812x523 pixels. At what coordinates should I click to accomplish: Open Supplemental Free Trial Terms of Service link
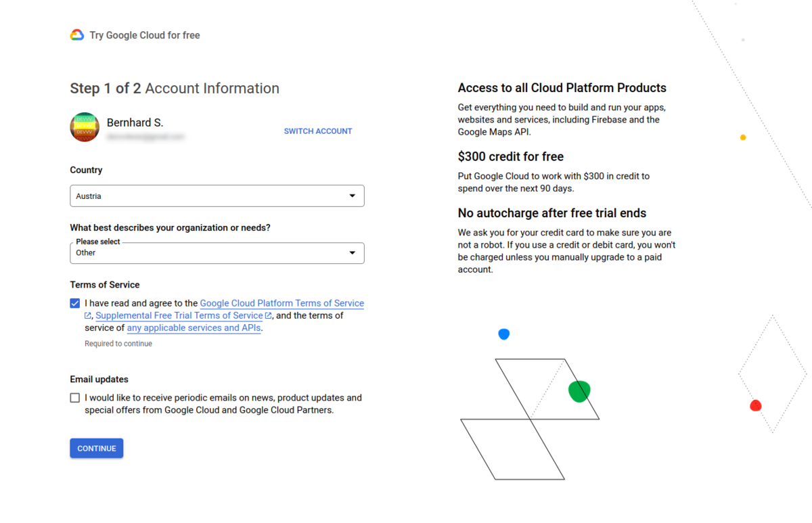[179, 316]
